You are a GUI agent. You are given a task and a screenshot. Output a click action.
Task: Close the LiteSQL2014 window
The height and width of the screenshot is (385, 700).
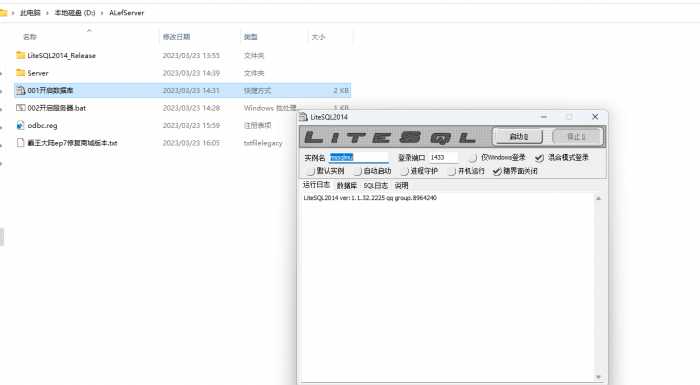(595, 117)
